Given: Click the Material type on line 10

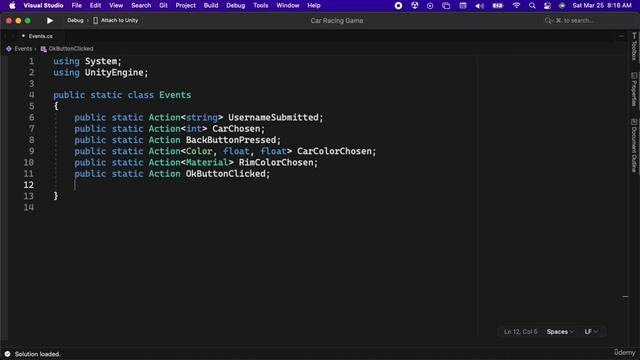Looking at the screenshot, I should 207,162.
